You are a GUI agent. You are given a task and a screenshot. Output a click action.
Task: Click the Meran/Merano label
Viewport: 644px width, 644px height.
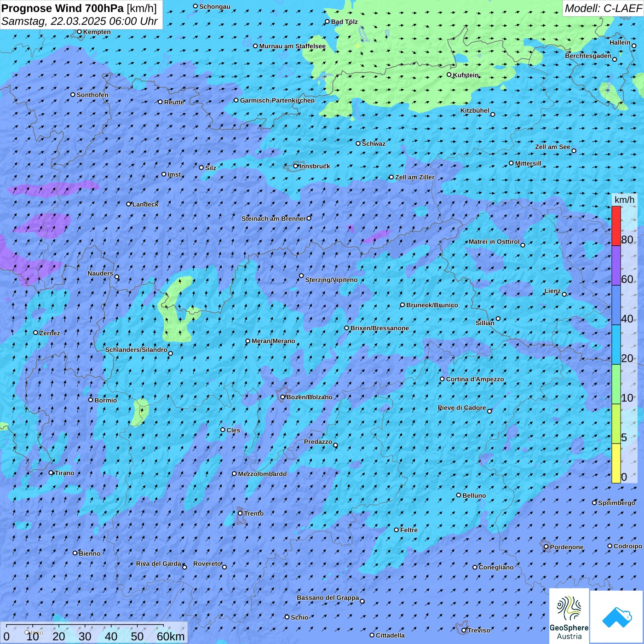coord(273,341)
